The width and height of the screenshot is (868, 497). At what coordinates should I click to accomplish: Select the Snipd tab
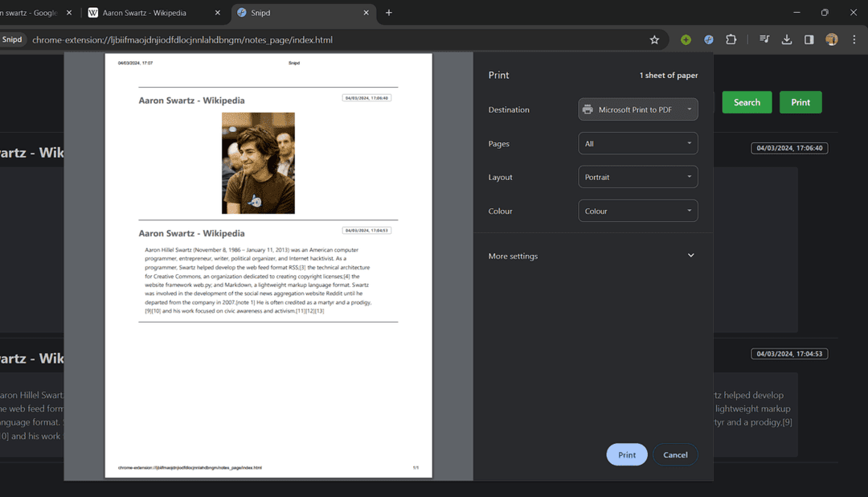[303, 13]
